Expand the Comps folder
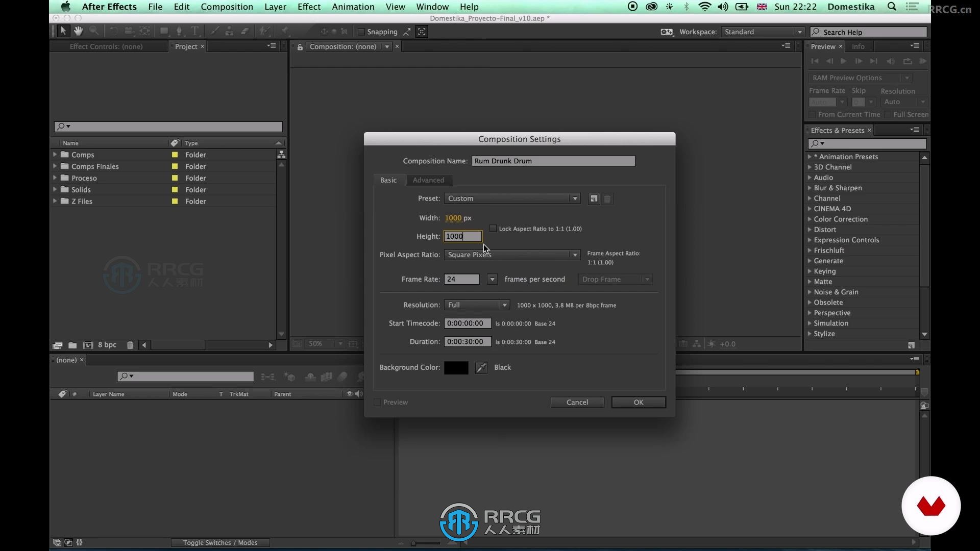The image size is (980, 551). pos(55,154)
